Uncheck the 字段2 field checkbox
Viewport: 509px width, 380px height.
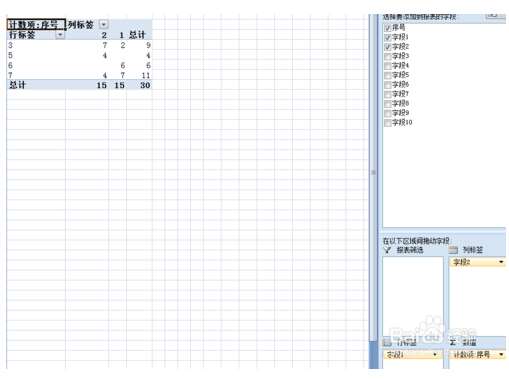[x=387, y=47]
